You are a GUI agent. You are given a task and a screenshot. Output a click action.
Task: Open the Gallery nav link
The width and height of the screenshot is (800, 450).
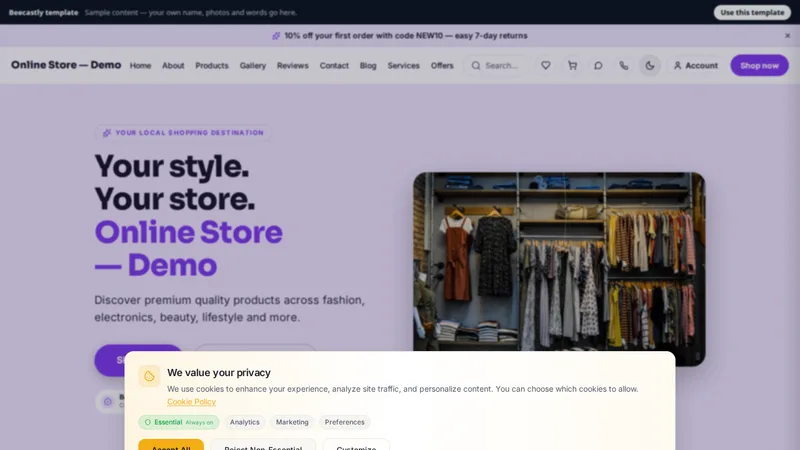[x=253, y=65]
